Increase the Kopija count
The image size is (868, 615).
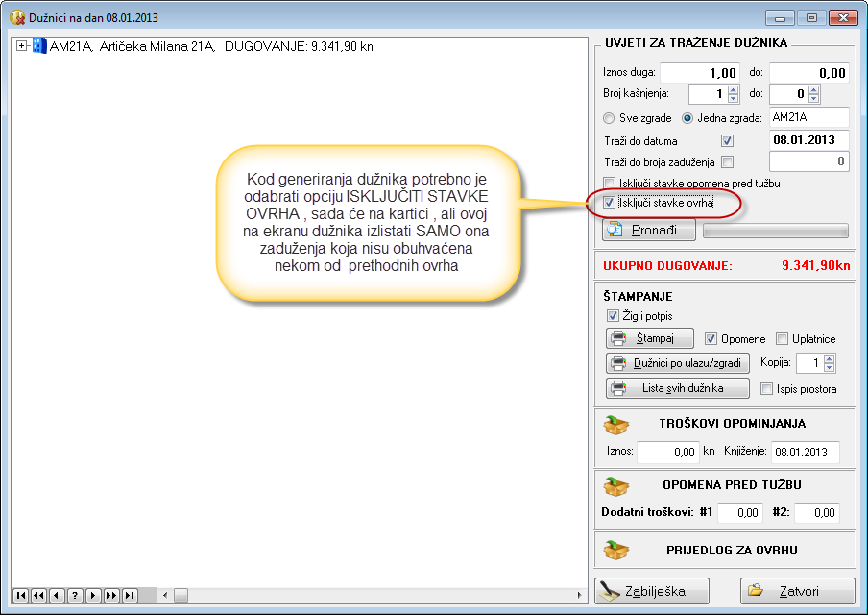[x=830, y=359]
